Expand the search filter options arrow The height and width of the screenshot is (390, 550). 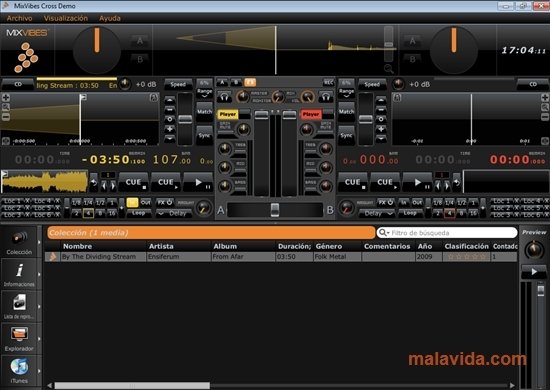[388, 233]
